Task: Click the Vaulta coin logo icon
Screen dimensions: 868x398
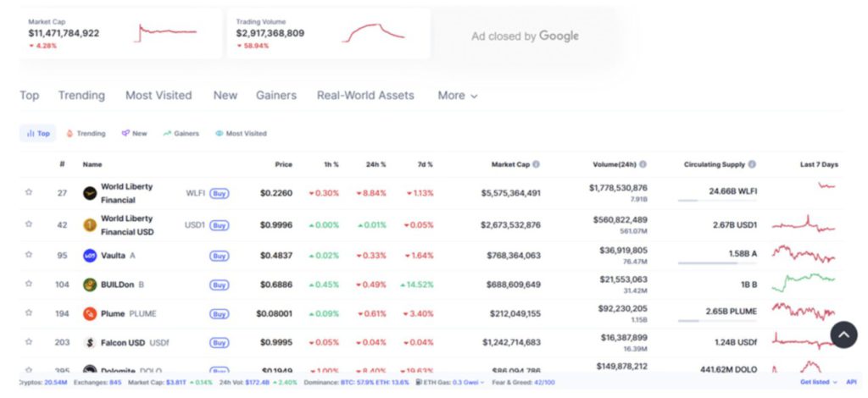Action: (90, 256)
